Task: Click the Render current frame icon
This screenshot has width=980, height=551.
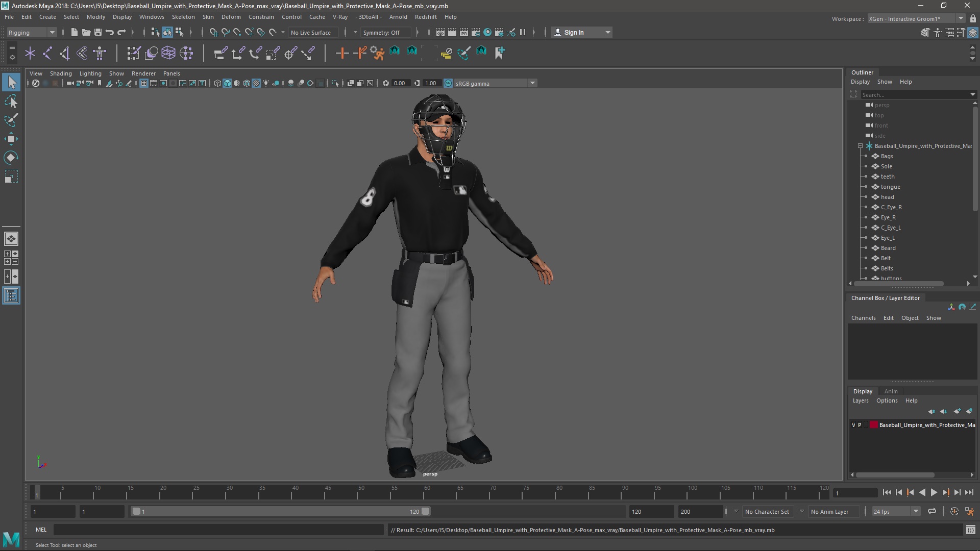Action: click(452, 32)
